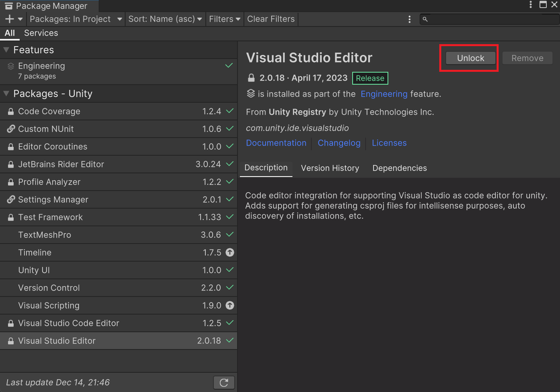The image size is (560, 392).
Task: Click the lock icon beside Visual Studio Editor row
Action: click(11, 341)
